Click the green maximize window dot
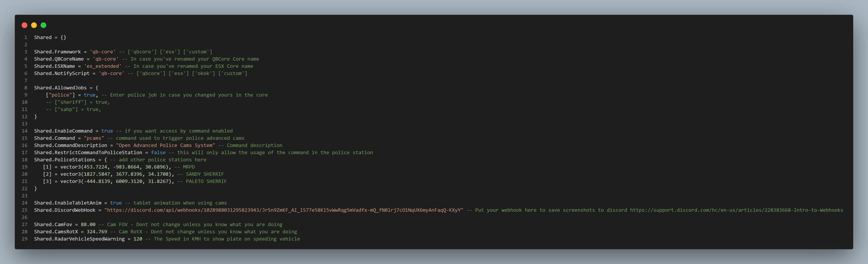The height and width of the screenshot is (264, 868). 43,25
